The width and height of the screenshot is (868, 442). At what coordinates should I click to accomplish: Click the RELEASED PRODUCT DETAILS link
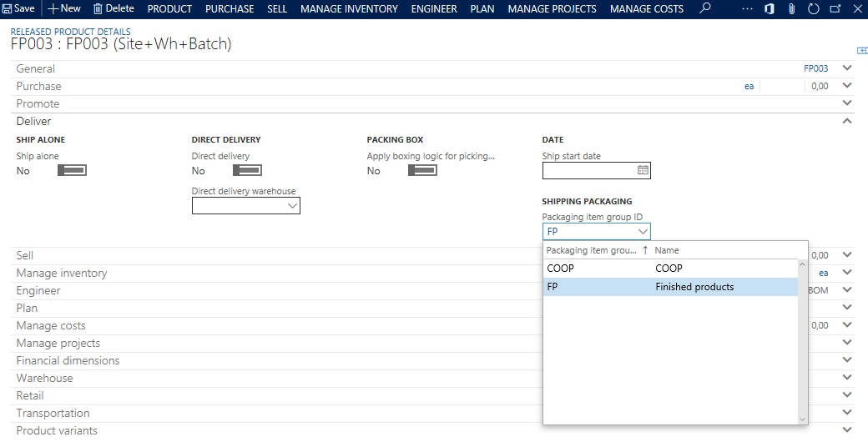[71, 32]
